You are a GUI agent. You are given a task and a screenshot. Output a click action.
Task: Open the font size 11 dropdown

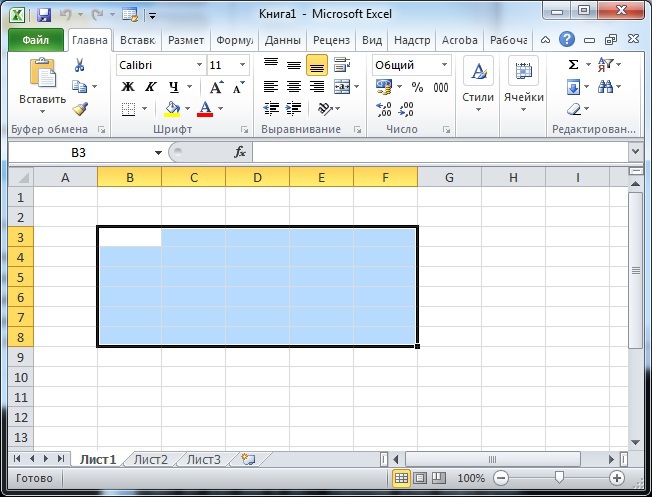coord(242,65)
